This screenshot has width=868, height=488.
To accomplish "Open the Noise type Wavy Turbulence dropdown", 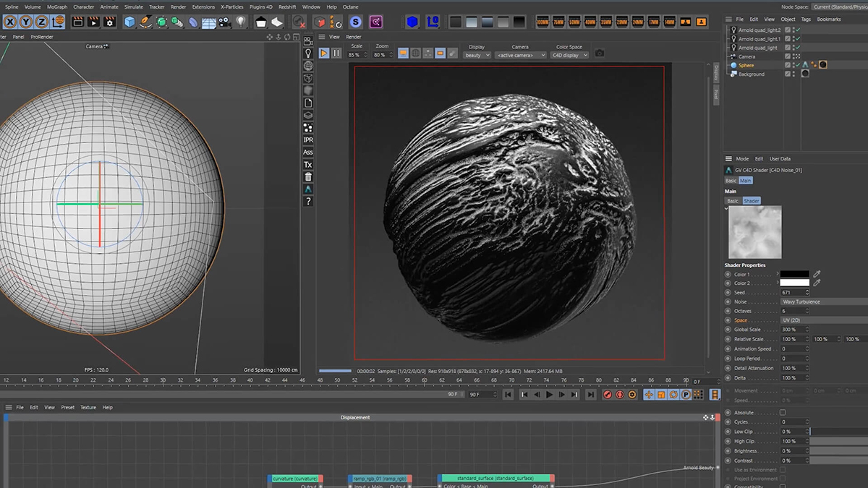I will (x=824, y=301).
